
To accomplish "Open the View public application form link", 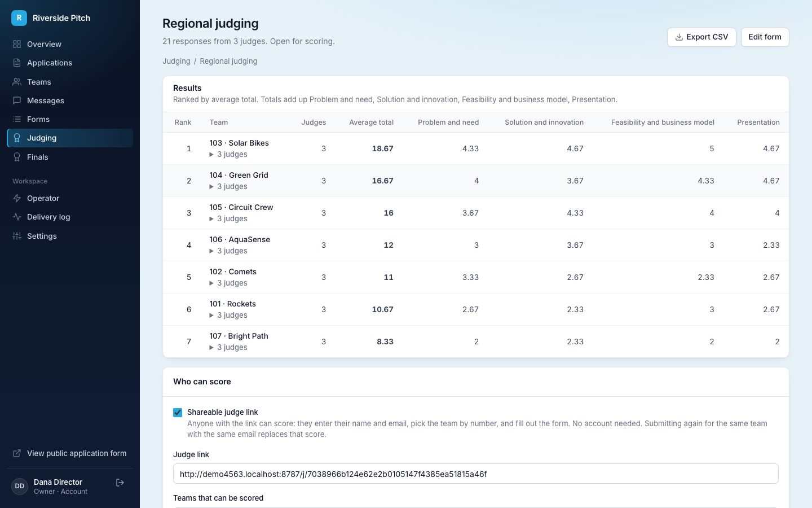I will click(70, 453).
